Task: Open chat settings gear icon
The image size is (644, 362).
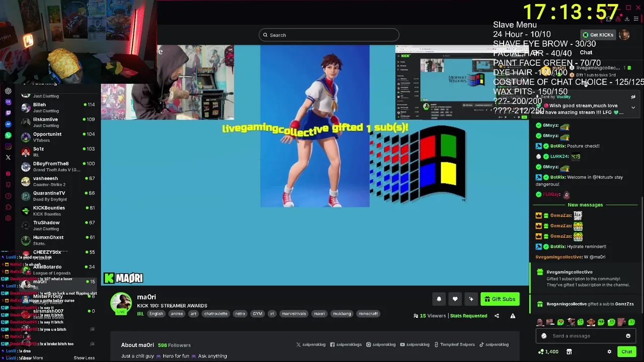Action: click(x=609, y=352)
